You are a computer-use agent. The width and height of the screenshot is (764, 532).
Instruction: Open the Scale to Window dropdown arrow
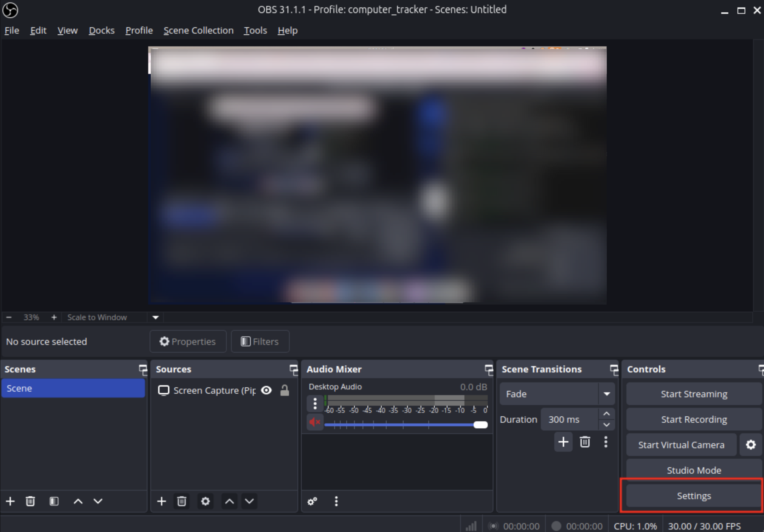tap(156, 317)
